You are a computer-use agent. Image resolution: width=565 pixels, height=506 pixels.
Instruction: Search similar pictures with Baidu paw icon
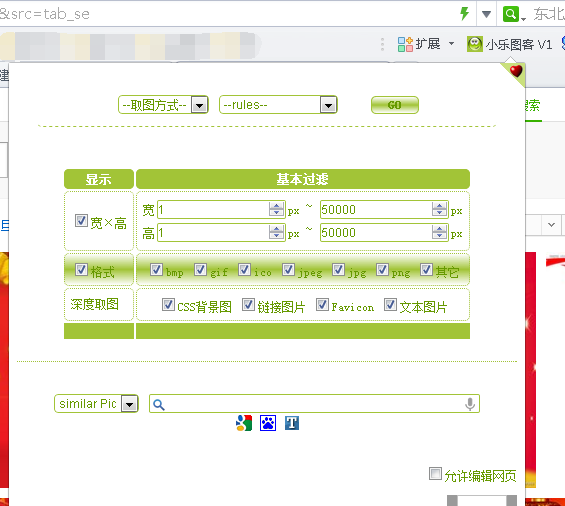(x=268, y=423)
